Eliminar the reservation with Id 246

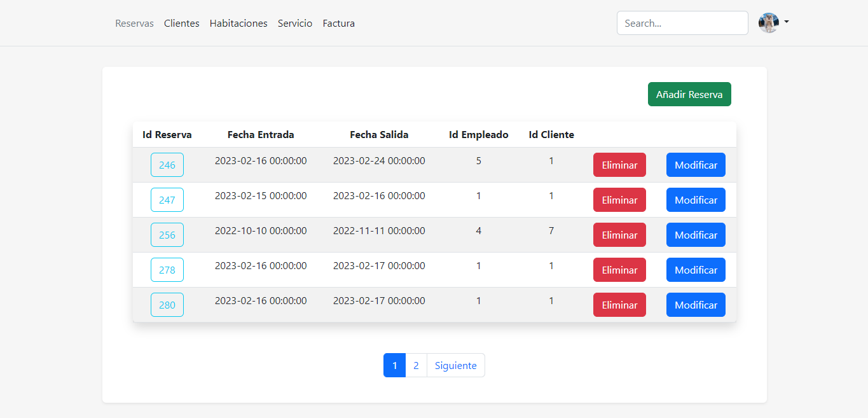[x=619, y=164]
